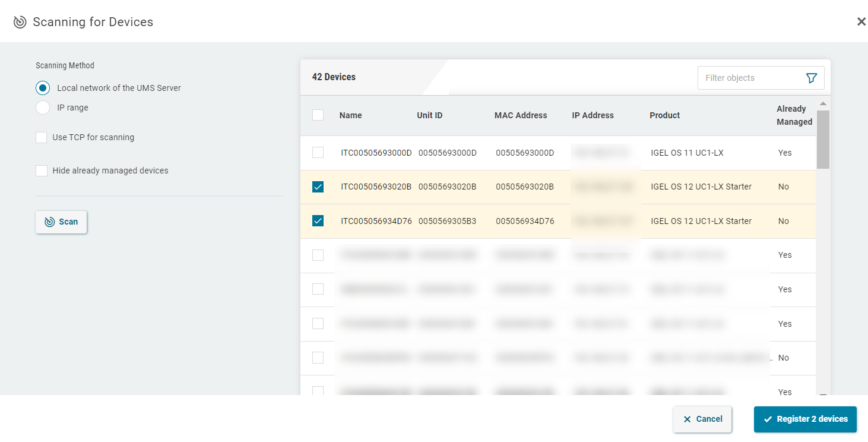Click the Filter objects input field

pyautogui.click(x=748, y=77)
